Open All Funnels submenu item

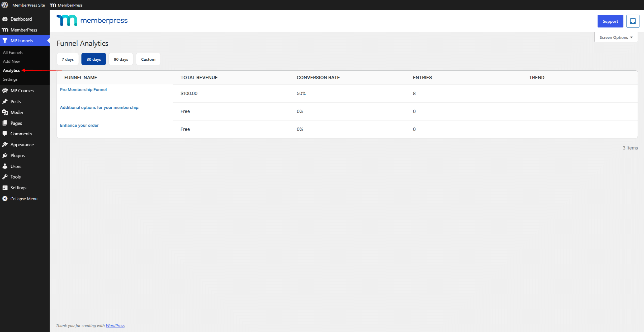(x=13, y=52)
